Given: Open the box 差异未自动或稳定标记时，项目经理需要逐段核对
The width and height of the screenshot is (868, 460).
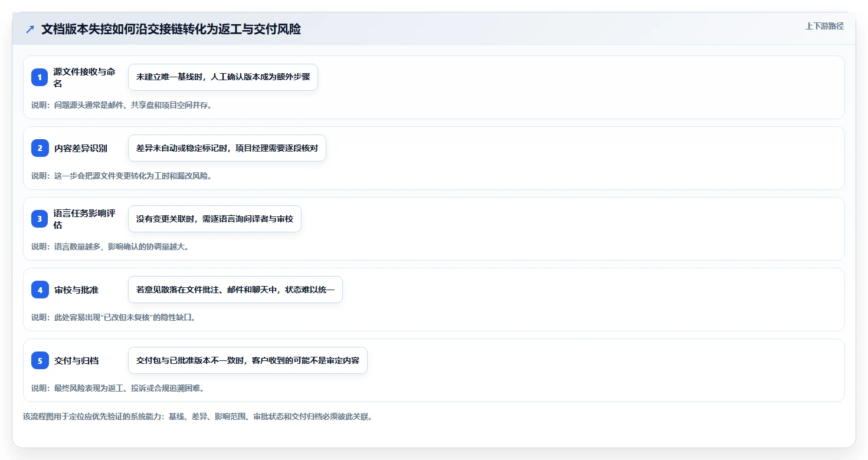Looking at the screenshot, I should coord(227,148).
